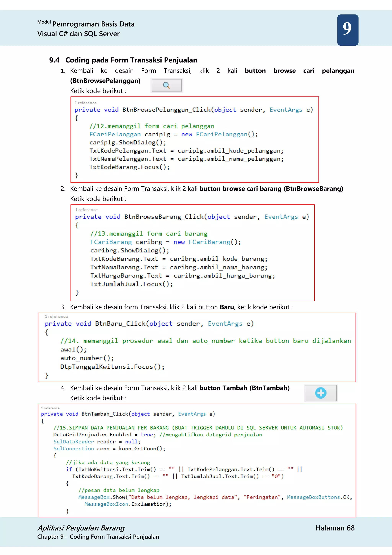Click the line 'TxtKodeBarang.Text.Trim() == ""' condition

(x=178, y=476)
